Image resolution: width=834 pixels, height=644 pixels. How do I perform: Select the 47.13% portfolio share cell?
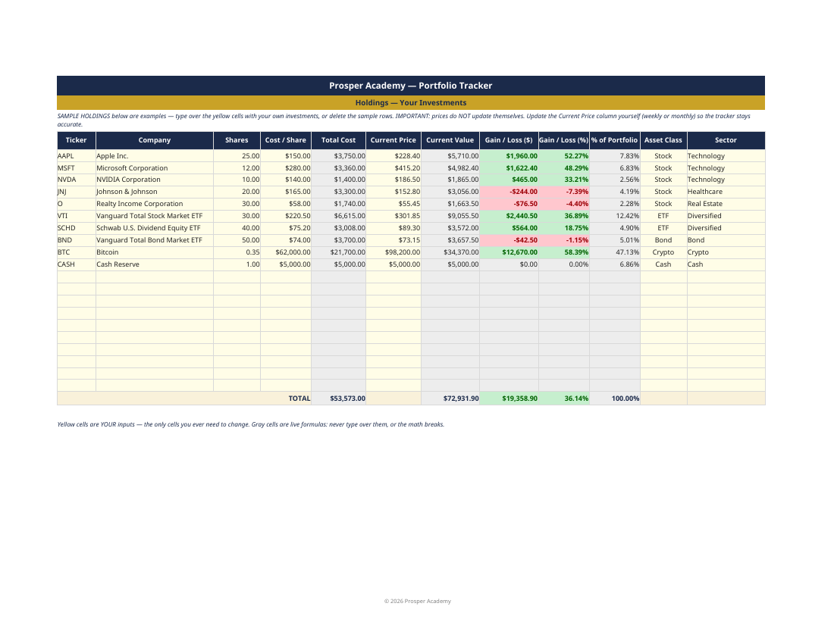[614, 252]
